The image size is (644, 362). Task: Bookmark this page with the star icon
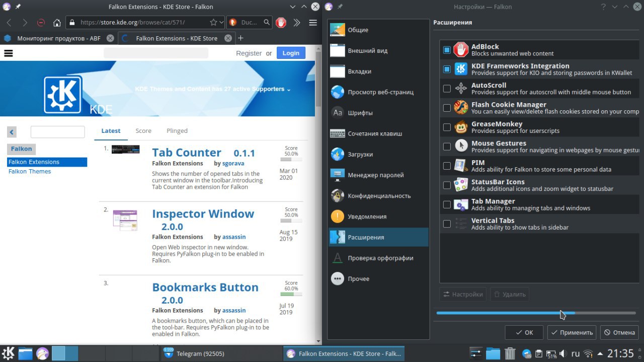(213, 23)
